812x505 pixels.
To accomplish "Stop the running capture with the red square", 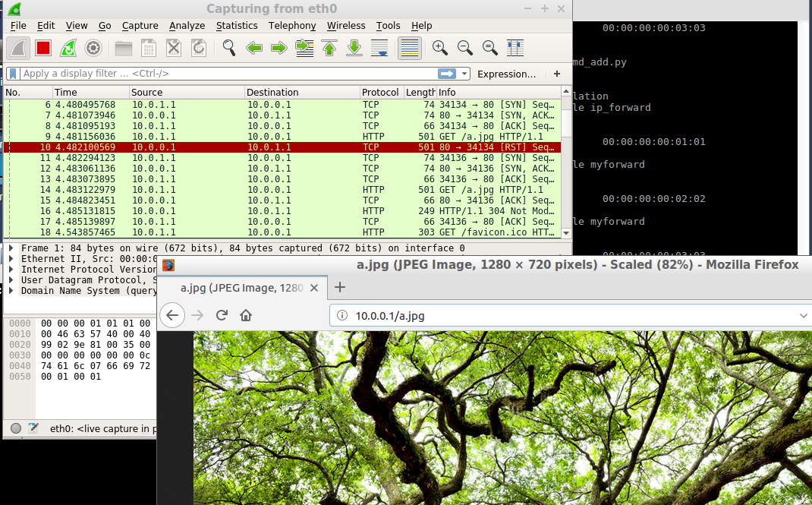I will click(42, 48).
